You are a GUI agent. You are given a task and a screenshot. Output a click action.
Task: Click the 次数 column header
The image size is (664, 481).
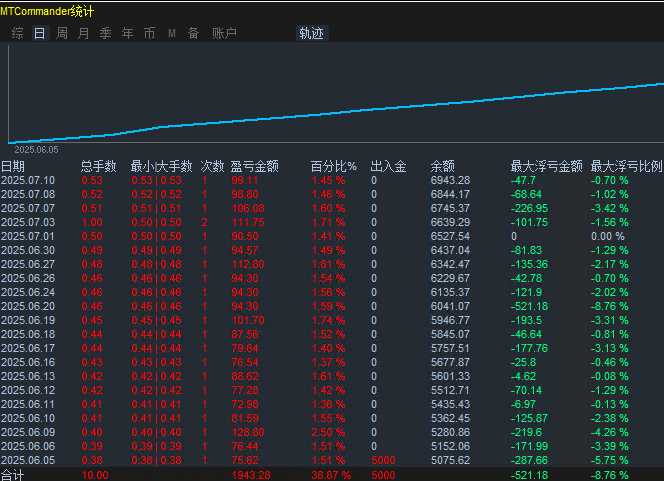tap(212, 166)
